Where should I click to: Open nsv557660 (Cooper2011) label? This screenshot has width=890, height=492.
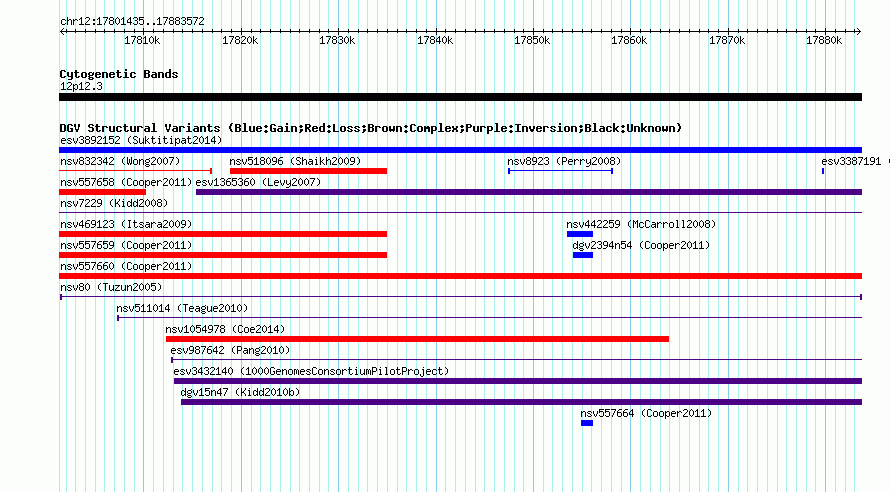click(x=126, y=266)
